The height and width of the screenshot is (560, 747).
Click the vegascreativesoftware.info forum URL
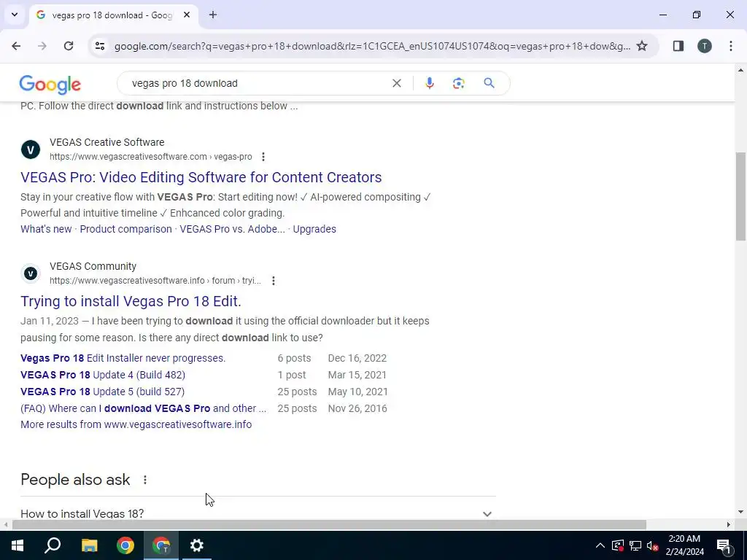pos(155,281)
